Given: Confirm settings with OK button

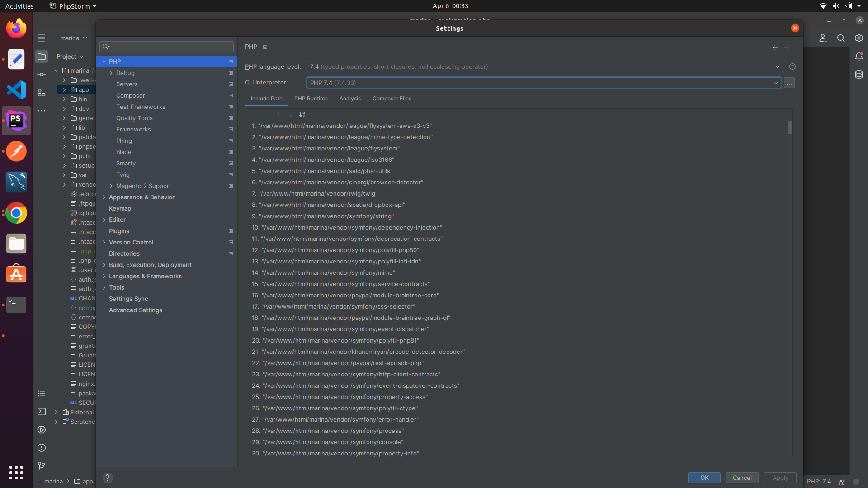Looking at the screenshot, I should [x=704, y=478].
